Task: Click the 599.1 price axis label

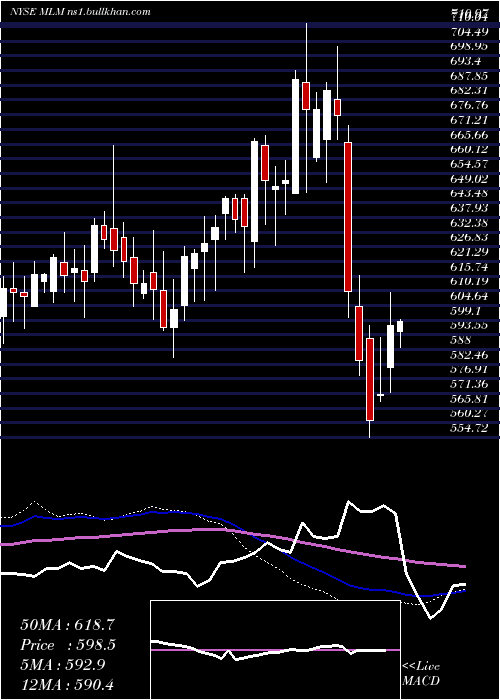Action: coord(467,311)
